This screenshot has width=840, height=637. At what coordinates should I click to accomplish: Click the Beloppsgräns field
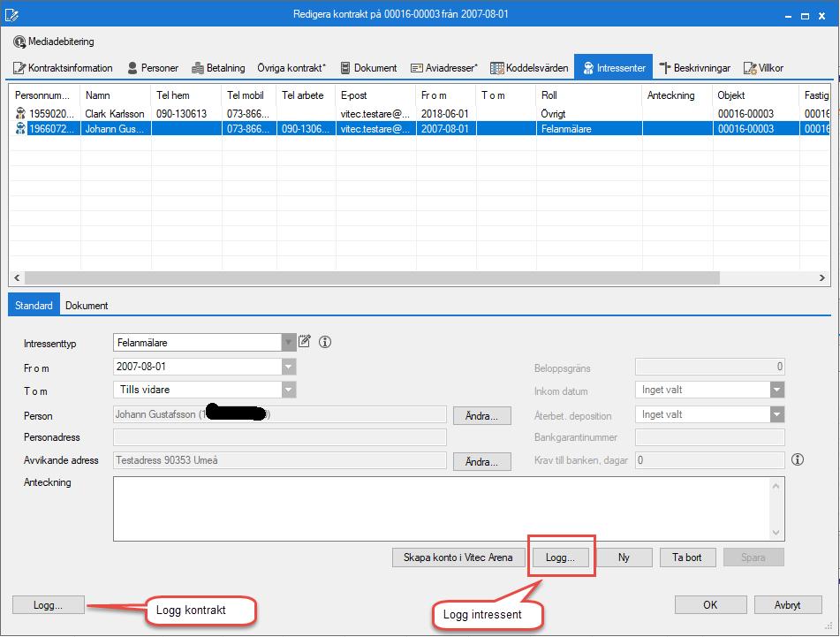coord(710,367)
